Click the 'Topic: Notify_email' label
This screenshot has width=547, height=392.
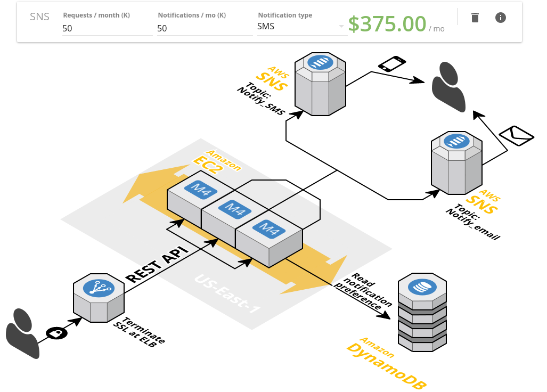pos(473,222)
